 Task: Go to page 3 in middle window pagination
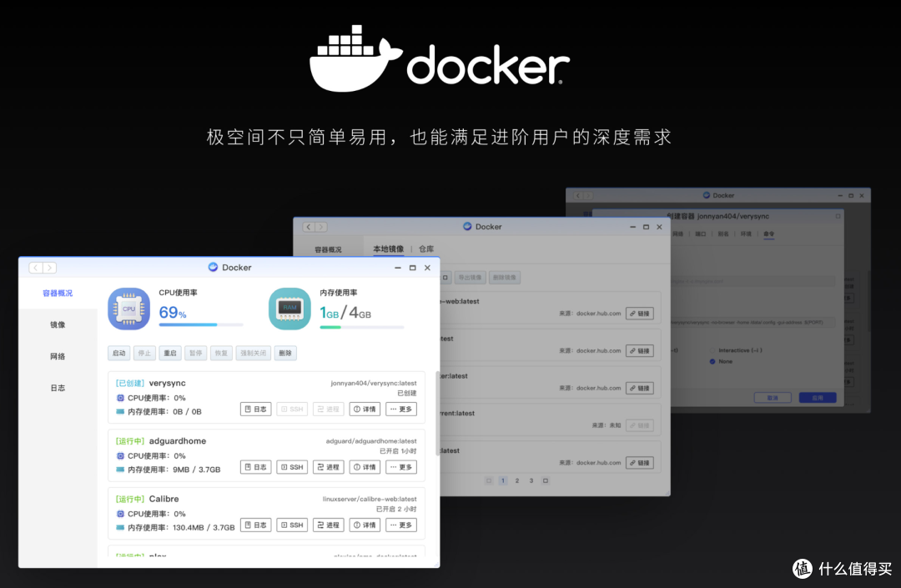[531, 480]
